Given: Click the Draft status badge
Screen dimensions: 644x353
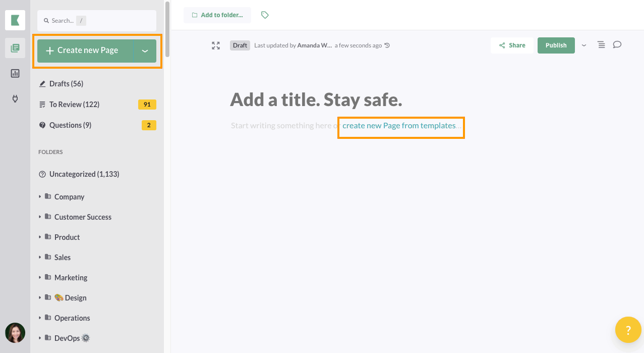Looking at the screenshot, I should pos(240,45).
